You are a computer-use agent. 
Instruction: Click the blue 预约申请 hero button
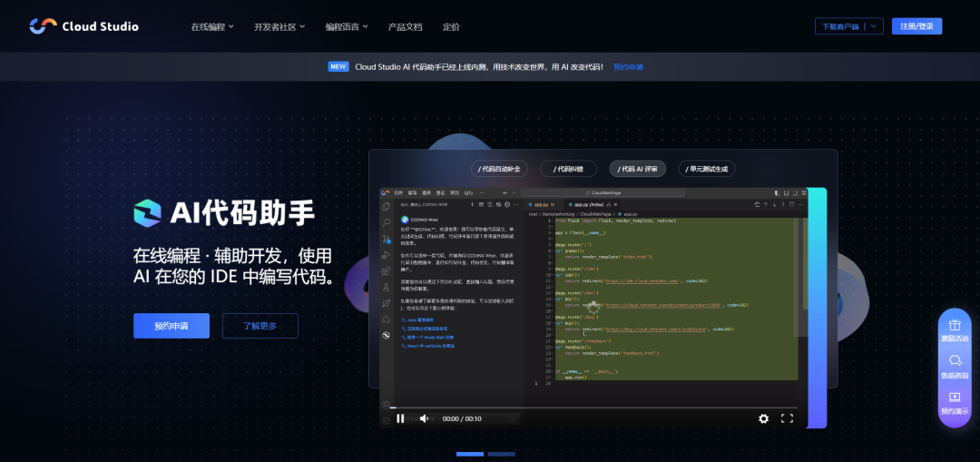point(171,326)
